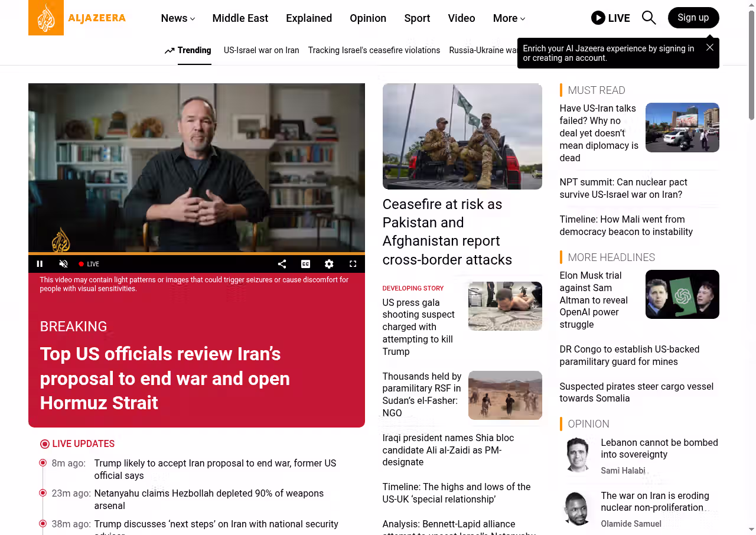Open 'US-Israel war on Iran' trending topic
This screenshot has height=535, width=756.
261,50
